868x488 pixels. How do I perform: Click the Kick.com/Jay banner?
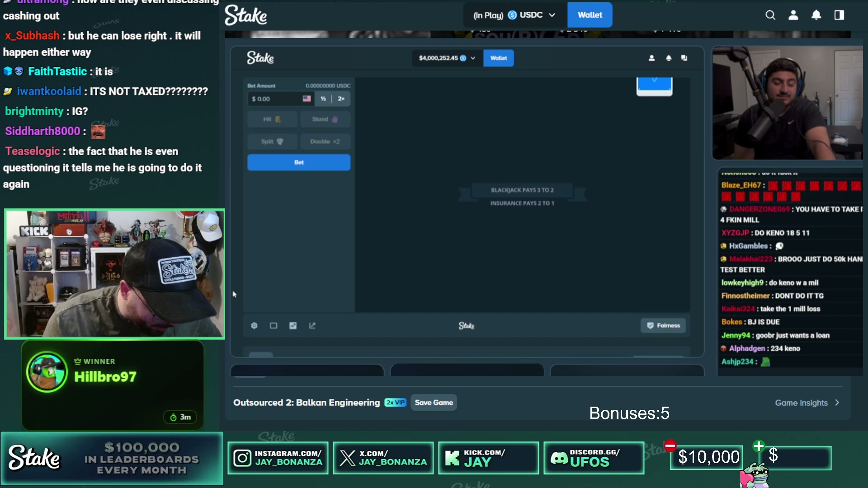(489, 458)
